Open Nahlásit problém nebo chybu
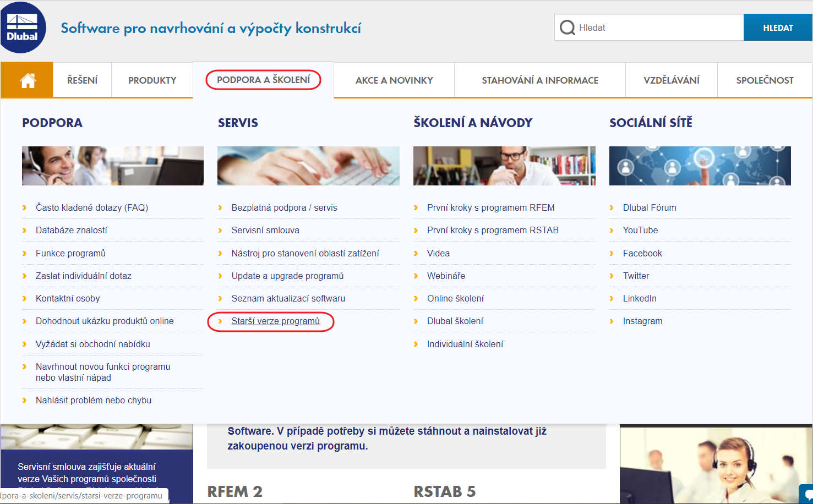 pyautogui.click(x=93, y=400)
